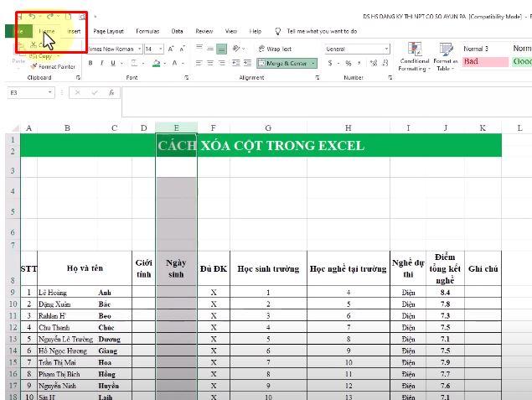Viewport: 532px width, 400px height.
Task: Click the Undo icon in quick access toolbar
Action: [x=32, y=16]
